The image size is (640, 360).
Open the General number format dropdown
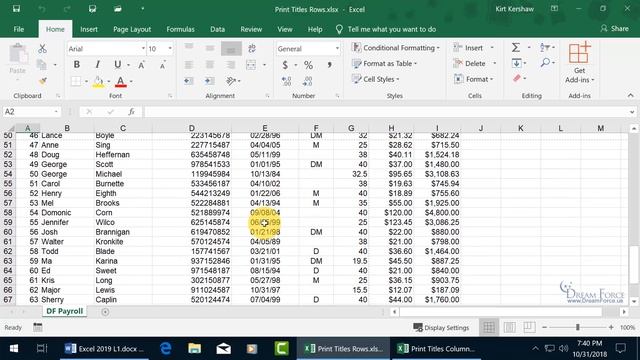point(337,49)
